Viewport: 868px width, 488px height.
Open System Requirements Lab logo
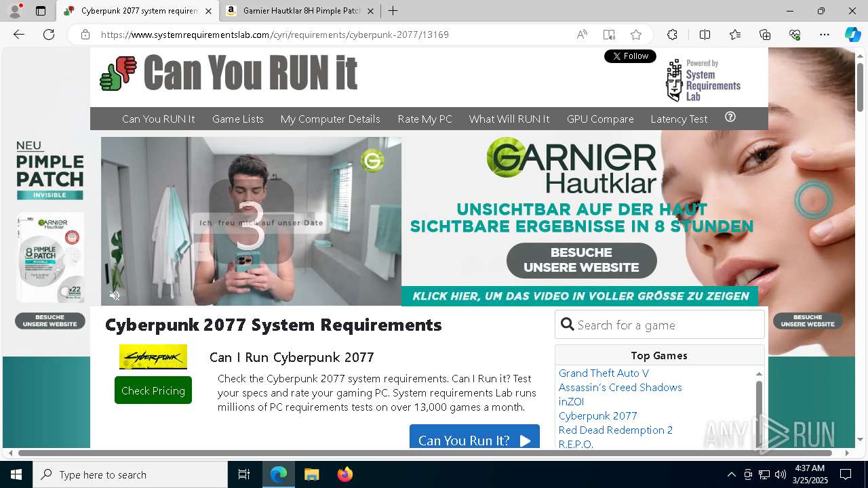tap(703, 80)
